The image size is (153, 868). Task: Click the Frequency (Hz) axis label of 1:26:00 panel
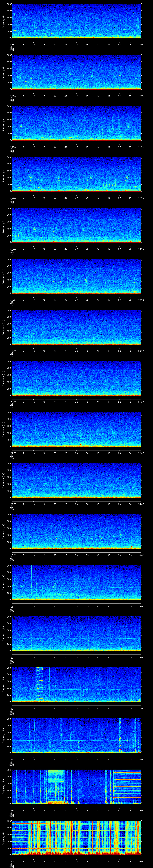(3, 685)
